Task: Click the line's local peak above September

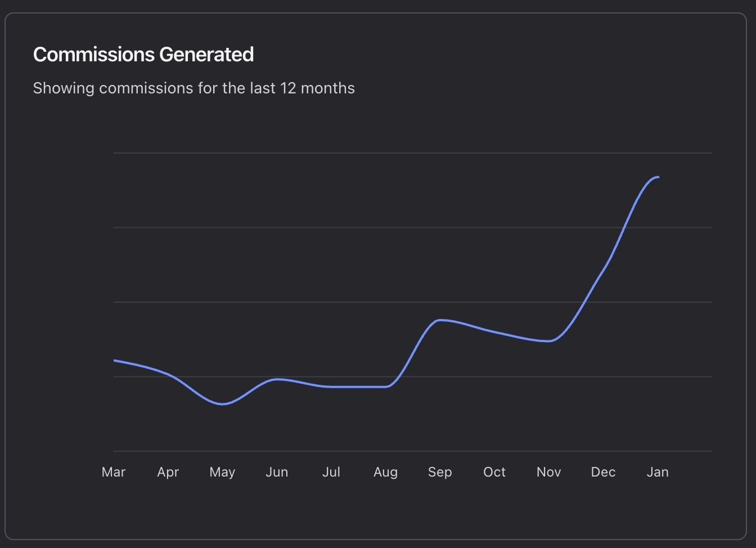Action: 440,320
